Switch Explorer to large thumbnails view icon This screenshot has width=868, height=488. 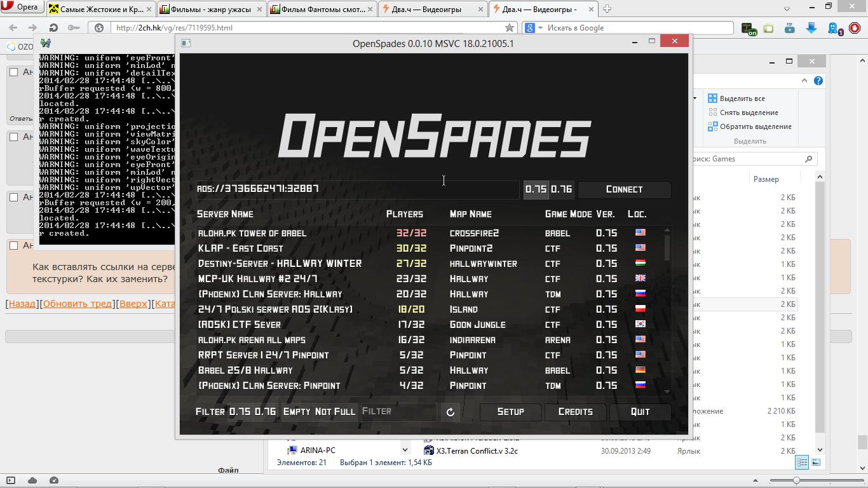point(816,462)
